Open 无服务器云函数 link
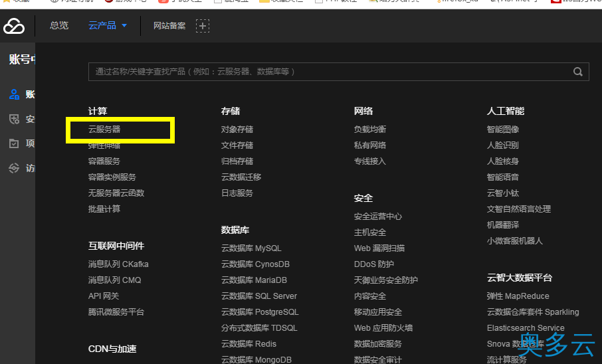The height and width of the screenshot is (364, 602). (116, 193)
